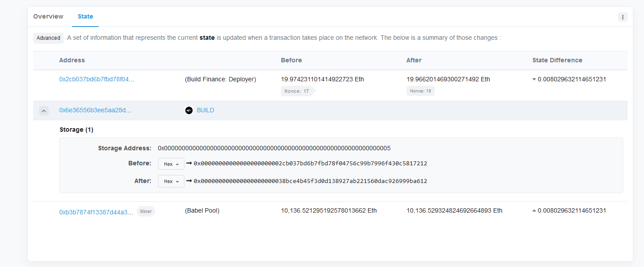Click the down arrow in Deployer's State Difference
The image size is (644, 267).
click(534, 80)
